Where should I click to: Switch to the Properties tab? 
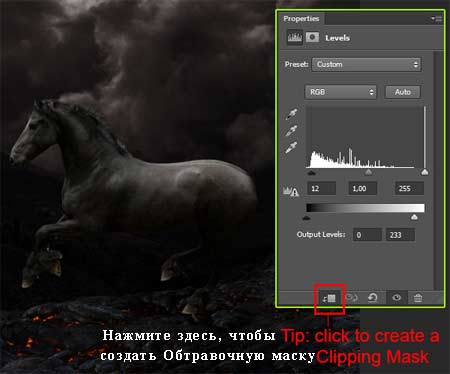pyautogui.click(x=301, y=19)
